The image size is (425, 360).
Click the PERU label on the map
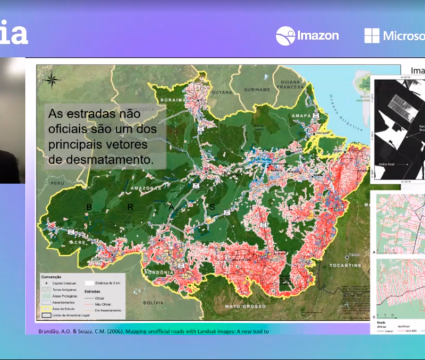tap(58, 184)
